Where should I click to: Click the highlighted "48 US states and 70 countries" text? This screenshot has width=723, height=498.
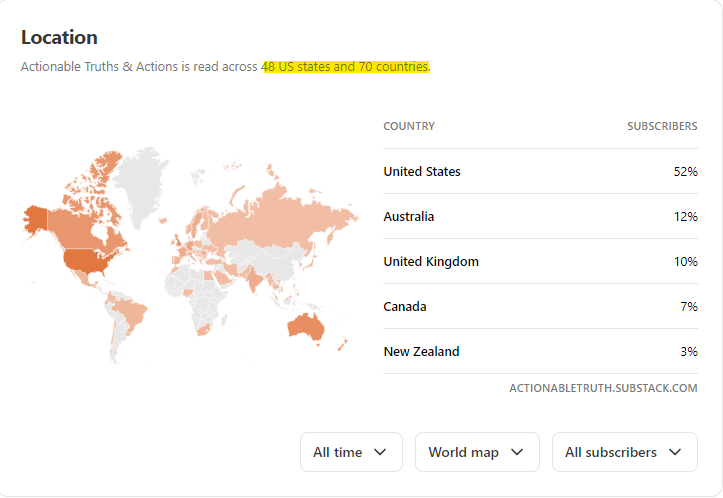pos(345,67)
